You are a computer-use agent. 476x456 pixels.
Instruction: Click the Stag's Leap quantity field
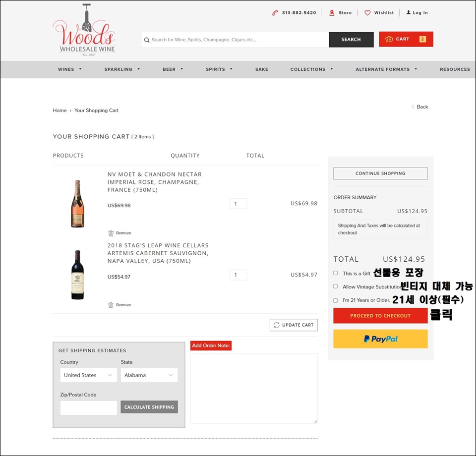coord(238,275)
